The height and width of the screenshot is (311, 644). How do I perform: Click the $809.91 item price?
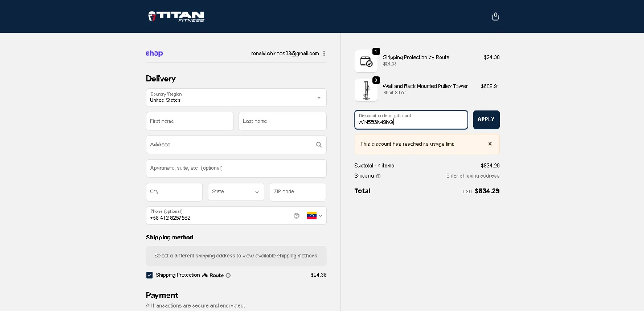click(490, 86)
